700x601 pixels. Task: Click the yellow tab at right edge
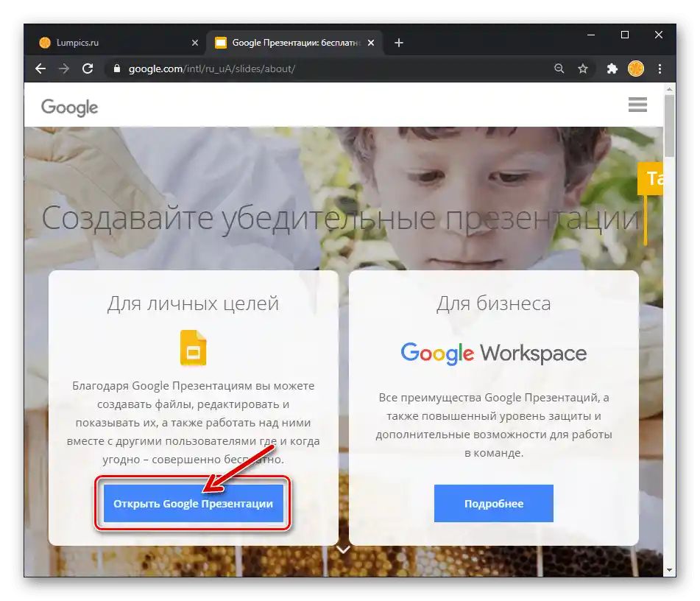click(x=651, y=179)
